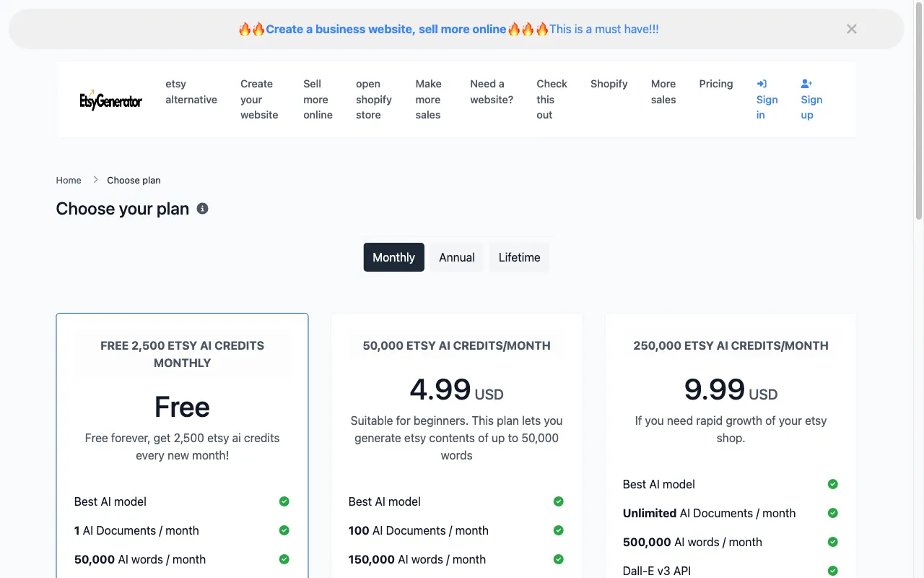
Task: Click green check beside Dall-E v3 API
Action: tap(833, 571)
